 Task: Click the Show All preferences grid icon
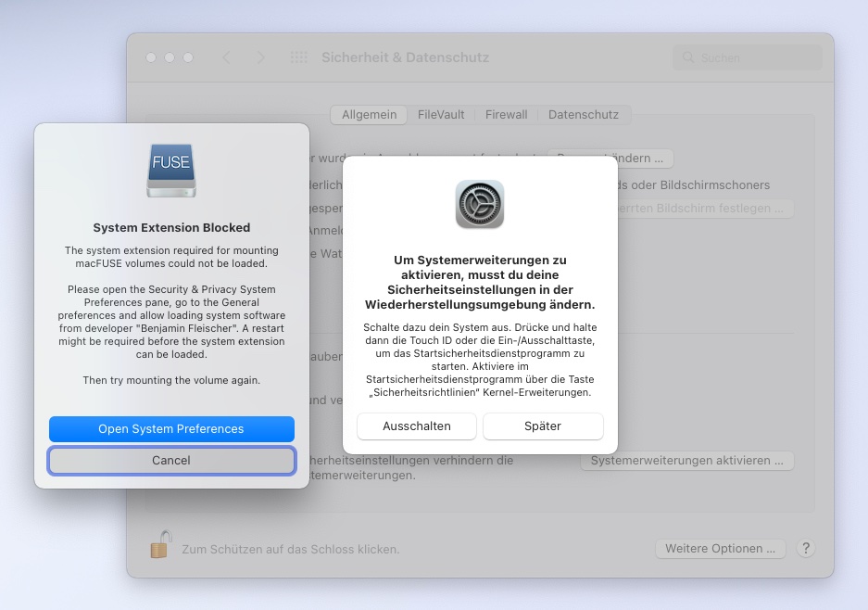click(x=298, y=57)
